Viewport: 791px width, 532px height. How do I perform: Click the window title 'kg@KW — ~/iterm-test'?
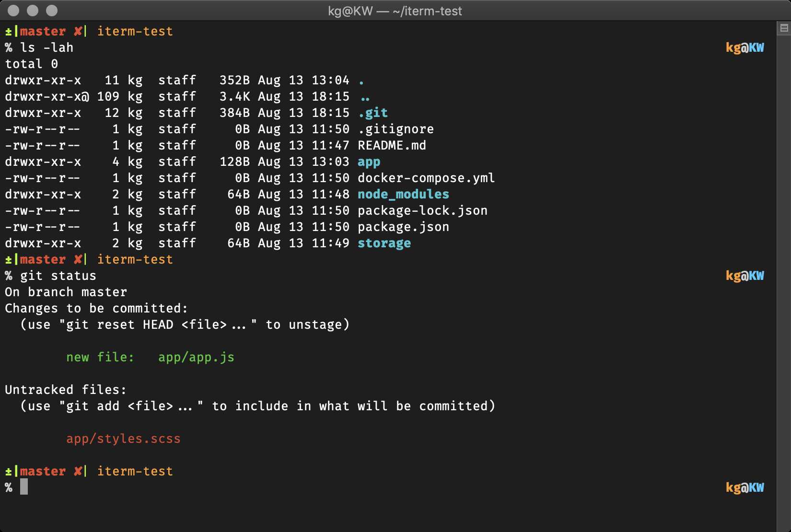[x=395, y=11]
